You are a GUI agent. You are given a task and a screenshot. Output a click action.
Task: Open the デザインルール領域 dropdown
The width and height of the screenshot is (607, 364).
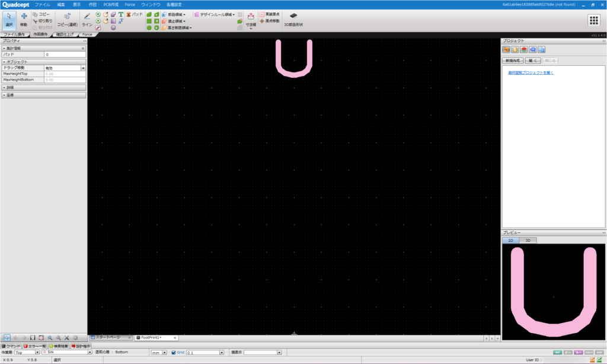coord(215,14)
